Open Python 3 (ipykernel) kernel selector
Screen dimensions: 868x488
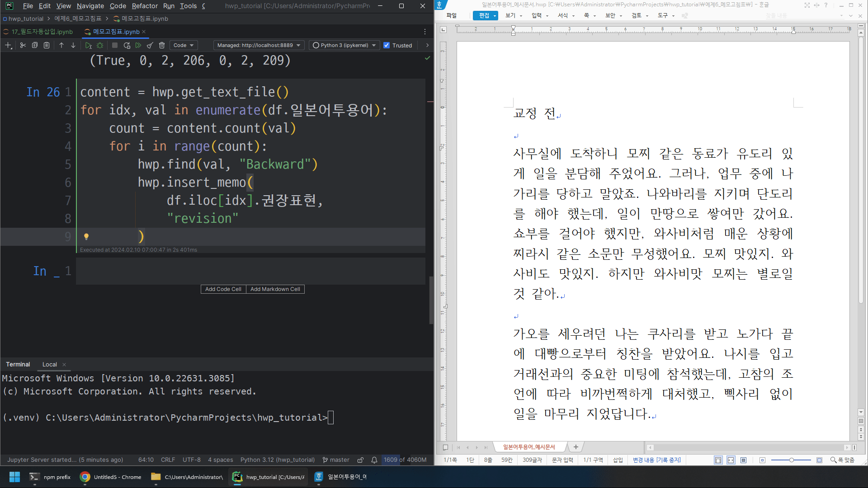coord(344,45)
